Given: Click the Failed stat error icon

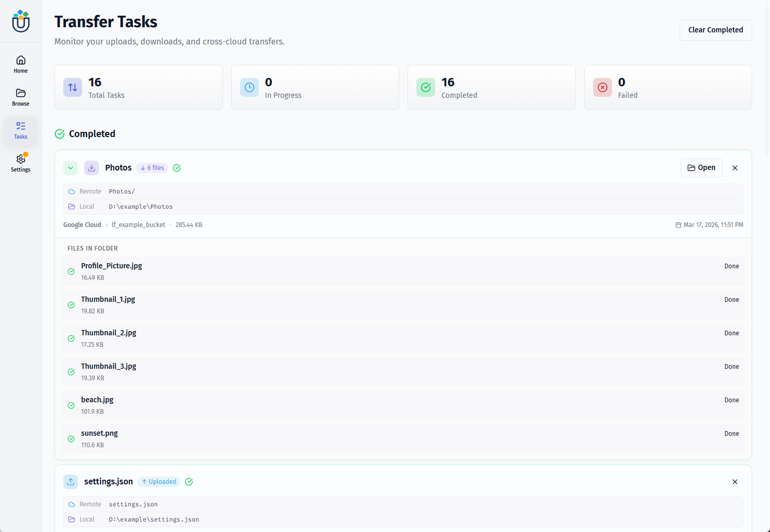Looking at the screenshot, I should coord(603,87).
